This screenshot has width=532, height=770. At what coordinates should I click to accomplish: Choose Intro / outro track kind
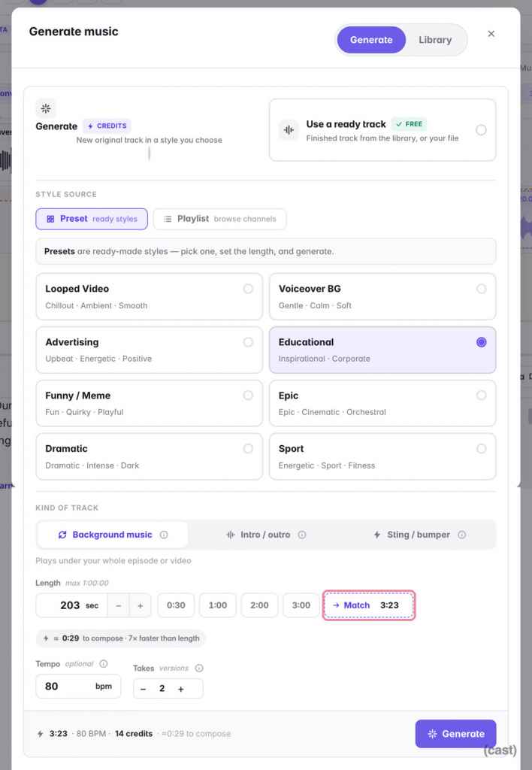tap(265, 535)
